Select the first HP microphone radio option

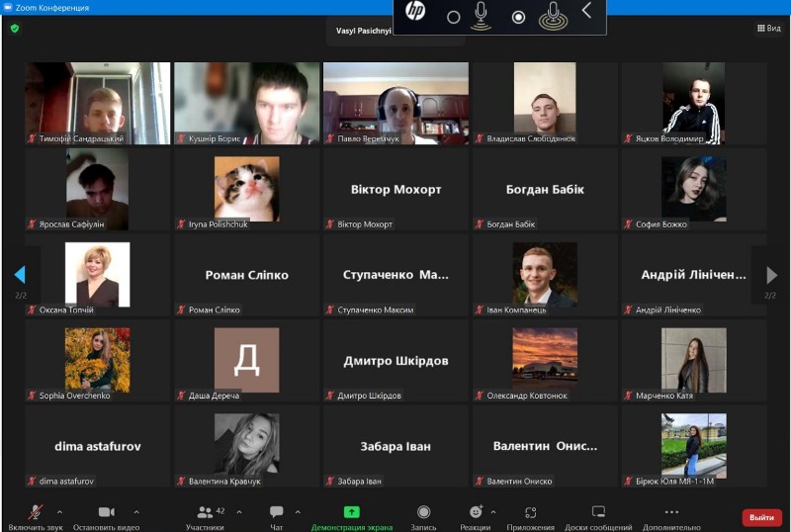click(x=453, y=17)
